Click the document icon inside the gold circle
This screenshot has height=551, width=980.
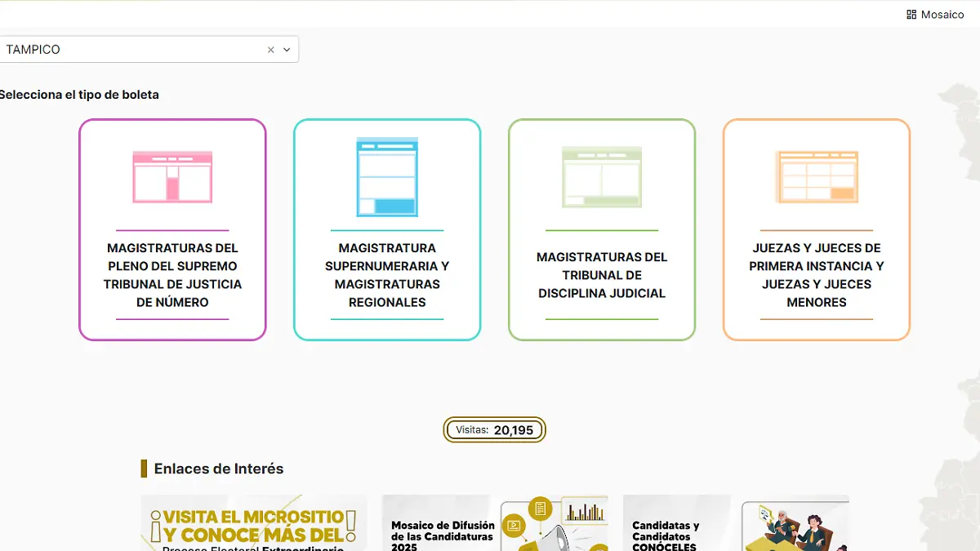point(539,506)
